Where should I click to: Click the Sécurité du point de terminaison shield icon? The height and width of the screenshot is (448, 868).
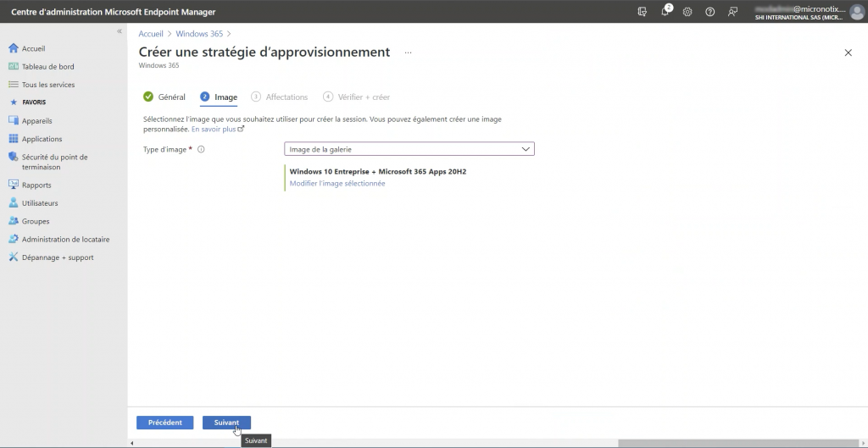(14, 157)
